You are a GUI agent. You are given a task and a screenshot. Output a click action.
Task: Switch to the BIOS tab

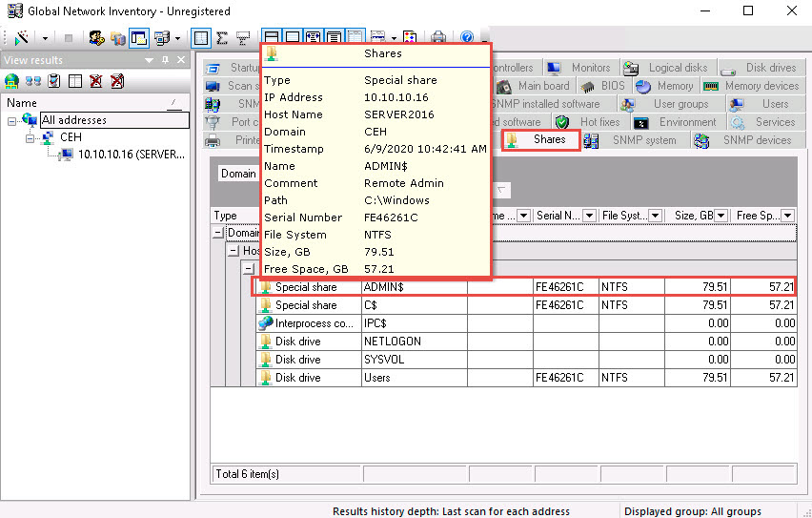pyautogui.click(x=604, y=86)
